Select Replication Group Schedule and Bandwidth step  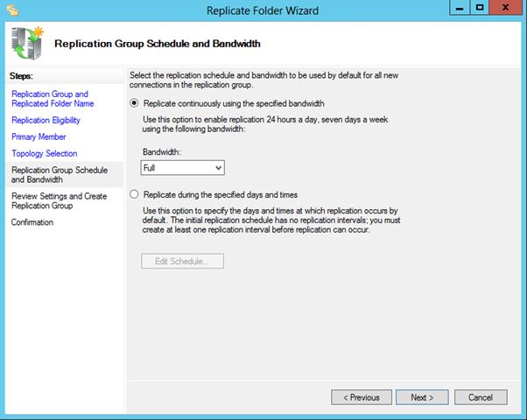point(60,174)
